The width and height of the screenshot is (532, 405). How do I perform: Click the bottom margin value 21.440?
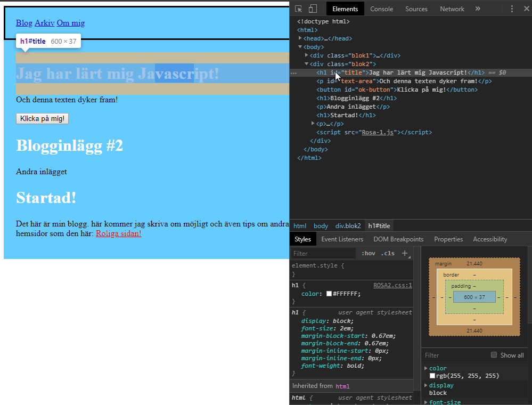(x=474, y=330)
